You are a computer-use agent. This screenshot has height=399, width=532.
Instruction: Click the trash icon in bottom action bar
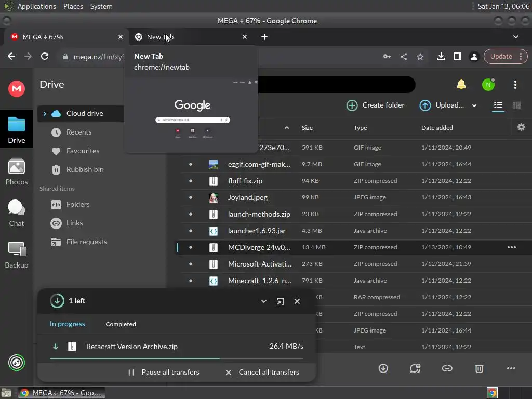coord(479,368)
